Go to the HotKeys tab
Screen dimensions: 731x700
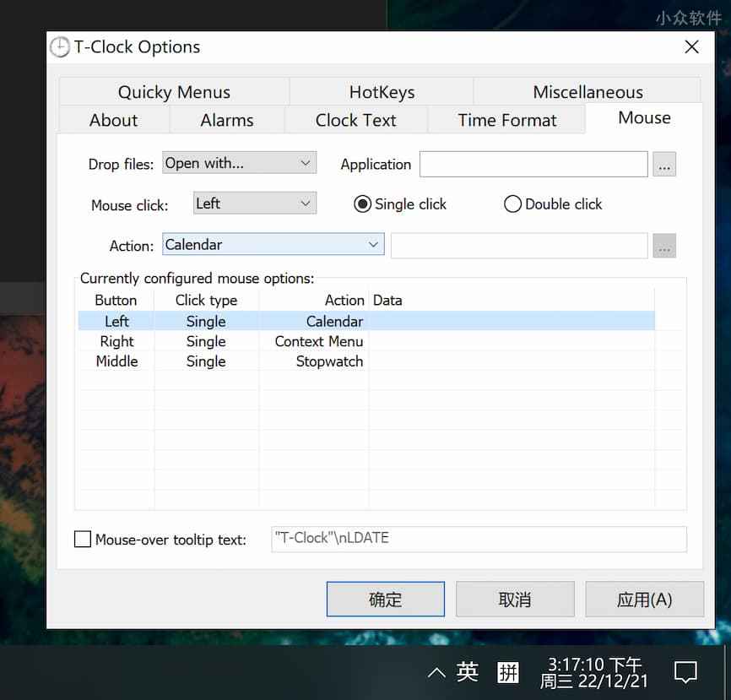click(382, 92)
